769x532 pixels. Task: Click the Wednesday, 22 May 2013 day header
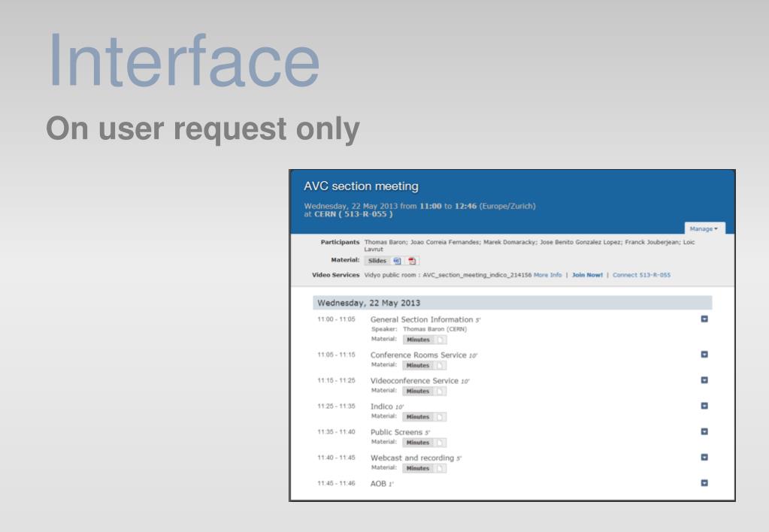click(x=513, y=303)
